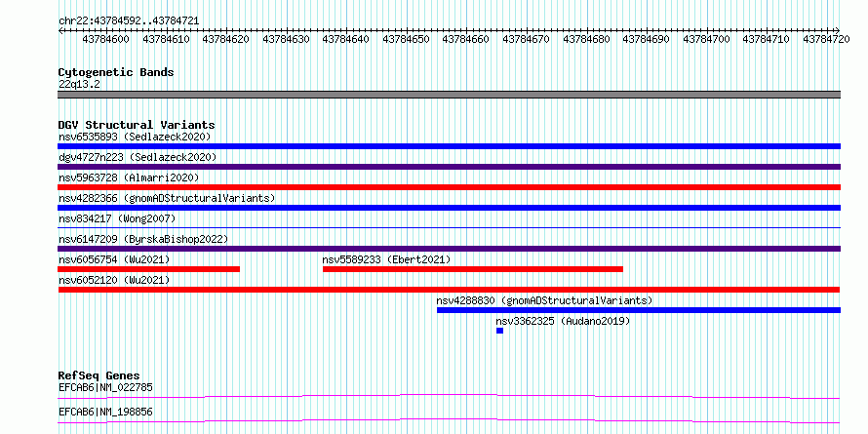This screenshot has width=868, height=434.
Task: Select the red nsv5589233 variant bar
Action: 473,269
